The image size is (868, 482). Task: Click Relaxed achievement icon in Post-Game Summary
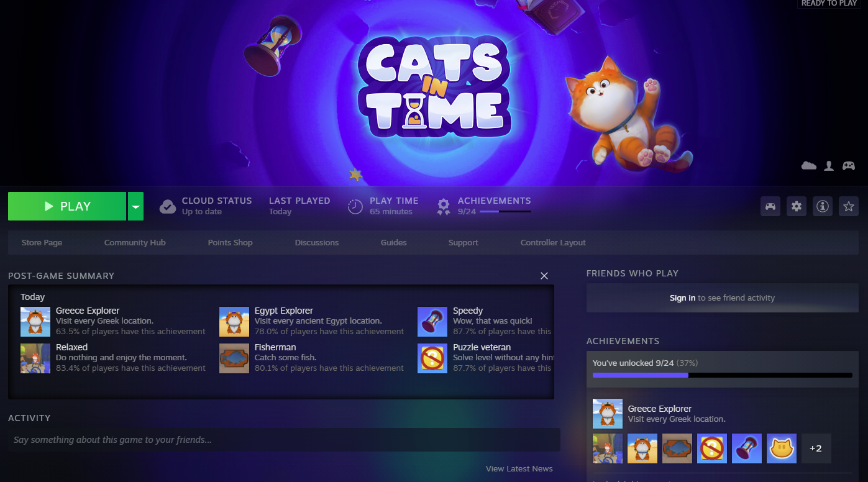[x=35, y=358]
